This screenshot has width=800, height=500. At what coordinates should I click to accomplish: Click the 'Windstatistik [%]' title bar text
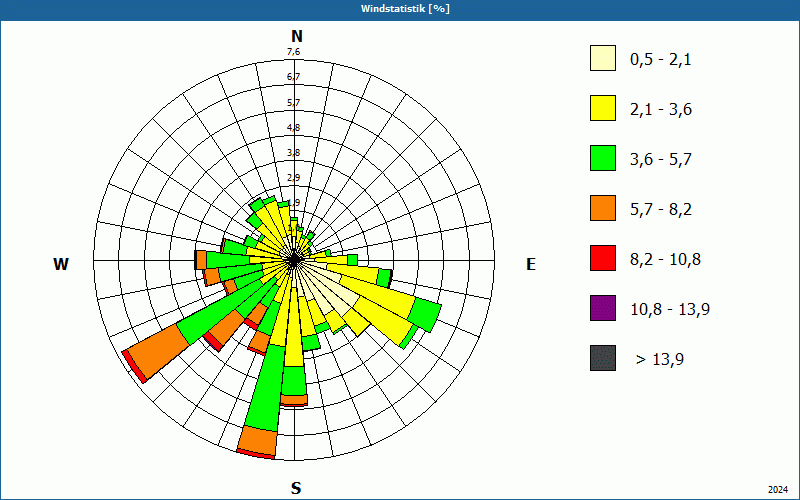[405, 9]
